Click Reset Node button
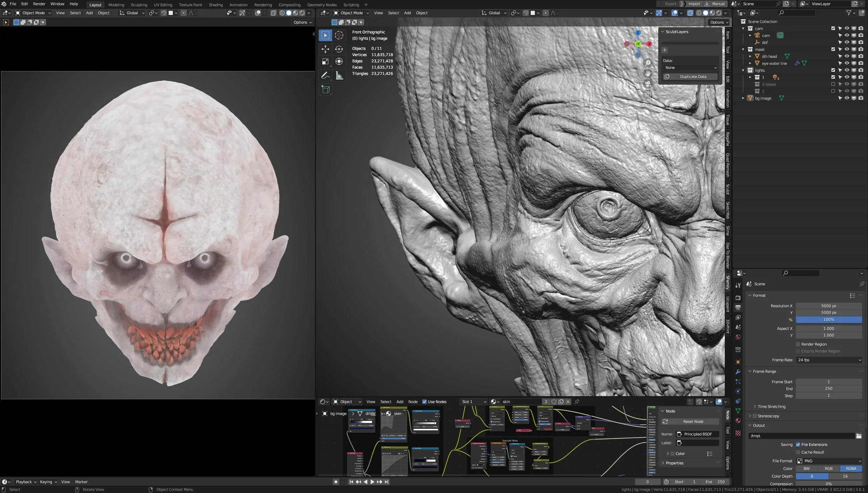The height and width of the screenshot is (493, 868). point(693,422)
